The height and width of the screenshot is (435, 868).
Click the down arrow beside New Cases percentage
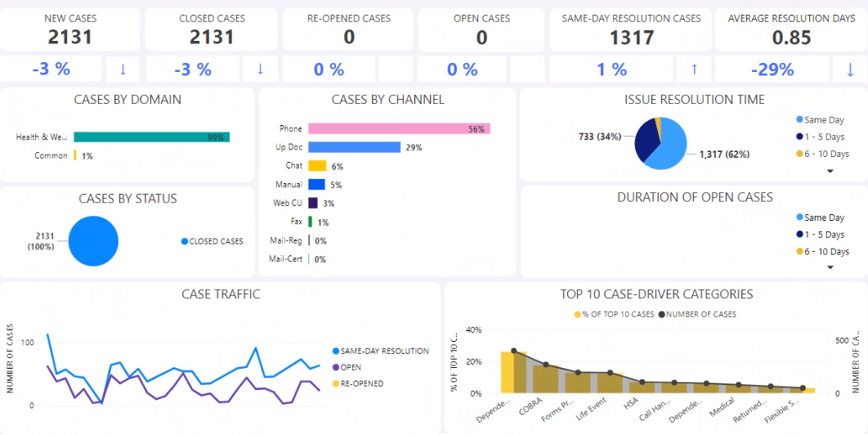point(123,69)
